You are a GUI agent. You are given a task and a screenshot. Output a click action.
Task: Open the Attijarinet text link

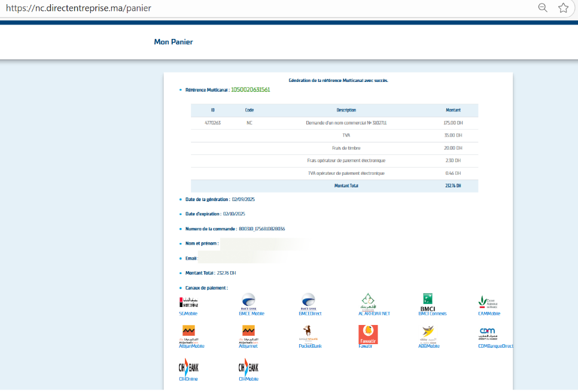(248, 346)
